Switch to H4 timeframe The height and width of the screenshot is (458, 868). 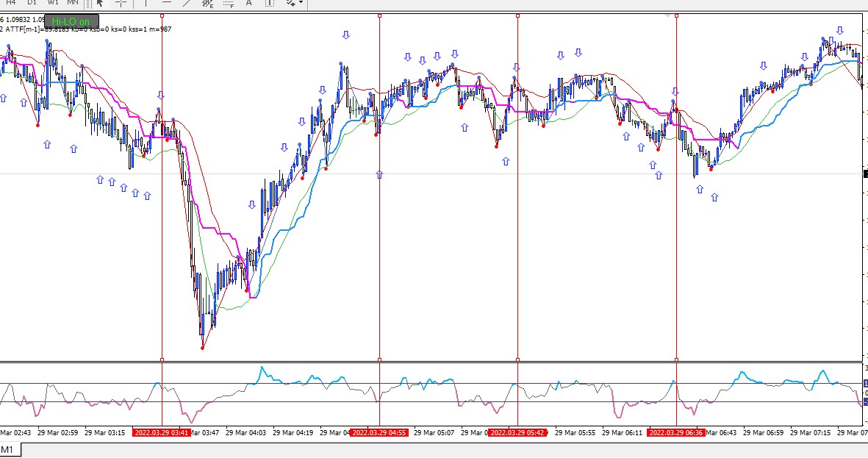pos(10,3)
